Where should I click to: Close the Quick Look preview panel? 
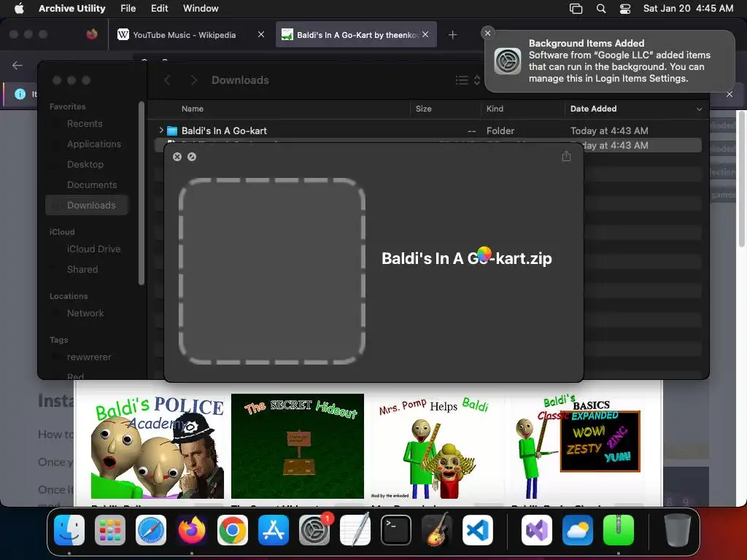(177, 157)
